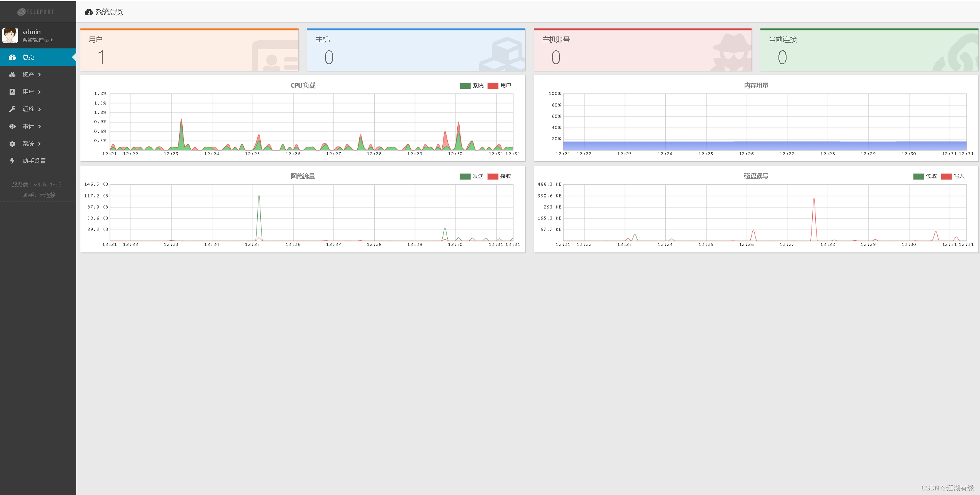Expand the 资产 menu chevron

(40, 75)
